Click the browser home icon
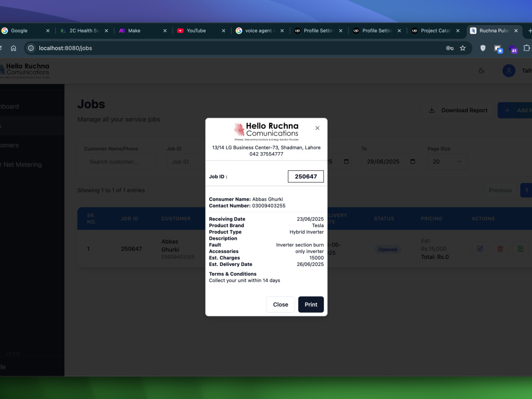The width and height of the screenshot is (532, 399). click(x=13, y=48)
